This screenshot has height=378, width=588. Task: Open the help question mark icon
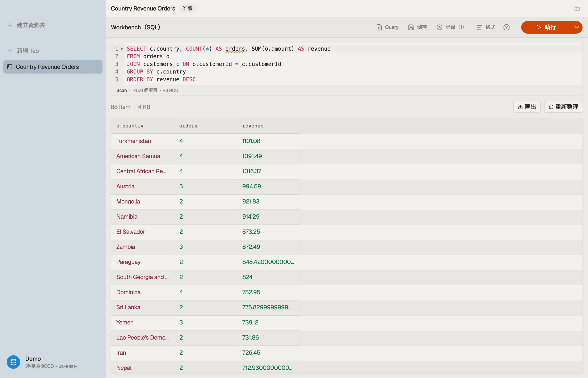click(507, 27)
